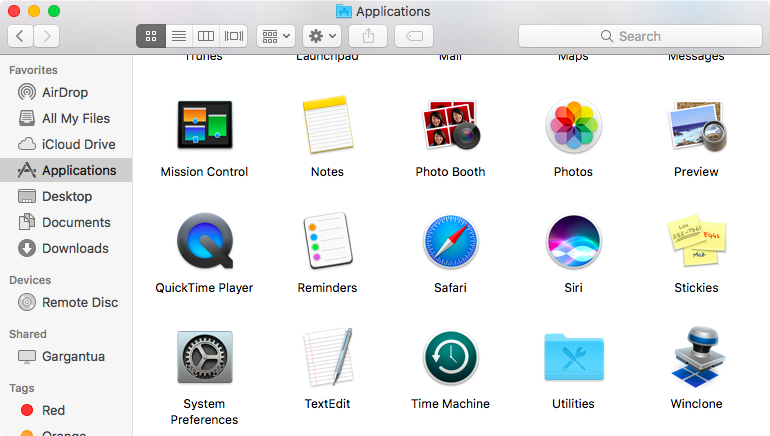Select All My Files in sidebar
770x436 pixels.
(x=66, y=118)
